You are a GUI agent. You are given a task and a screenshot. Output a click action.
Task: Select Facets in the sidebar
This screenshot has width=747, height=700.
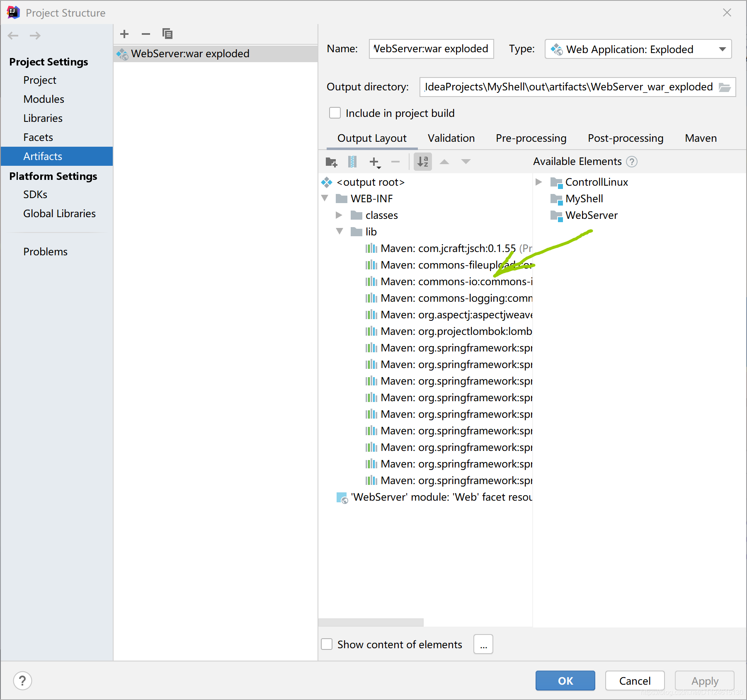click(57, 137)
